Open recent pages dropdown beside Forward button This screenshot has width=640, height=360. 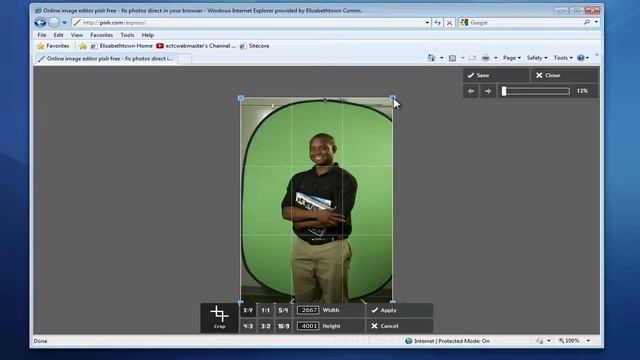(x=64, y=22)
